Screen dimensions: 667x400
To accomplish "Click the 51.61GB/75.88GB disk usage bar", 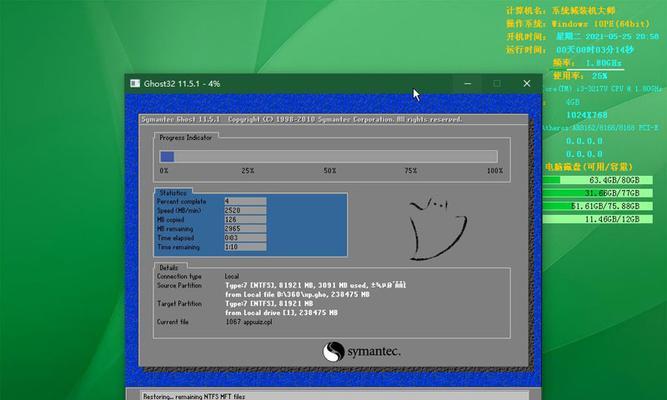I will [x=597, y=206].
